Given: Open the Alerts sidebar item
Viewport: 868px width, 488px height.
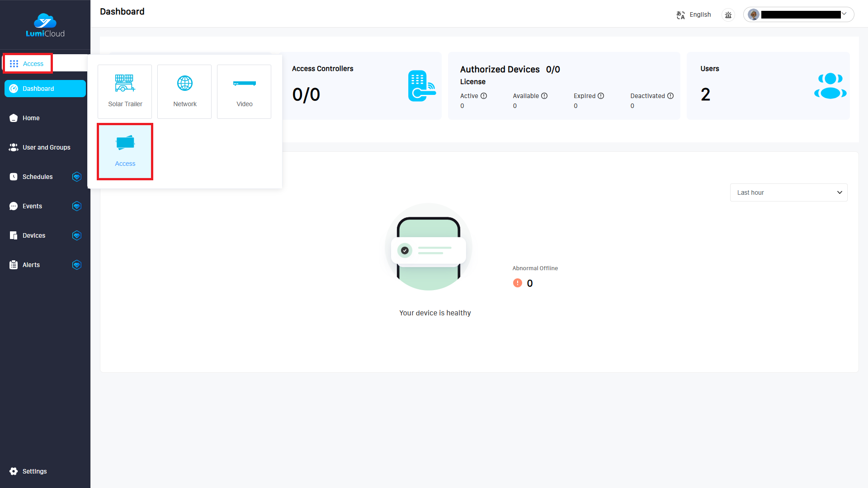Looking at the screenshot, I should [31, 265].
